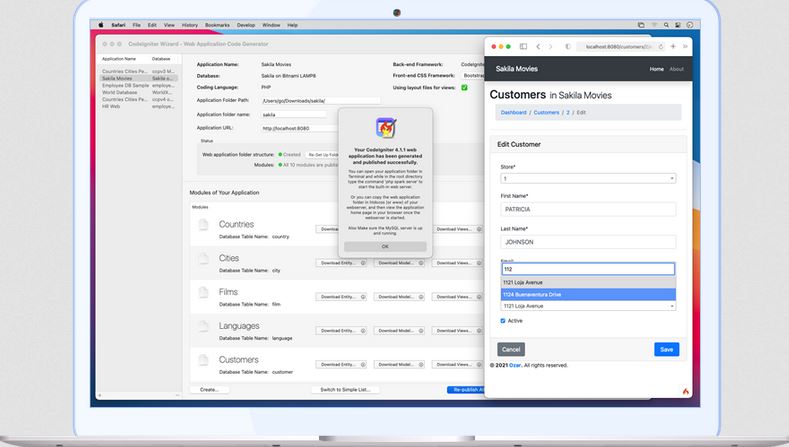The image size is (789, 447).
Task: Open the Develop menu
Action: tap(246, 25)
